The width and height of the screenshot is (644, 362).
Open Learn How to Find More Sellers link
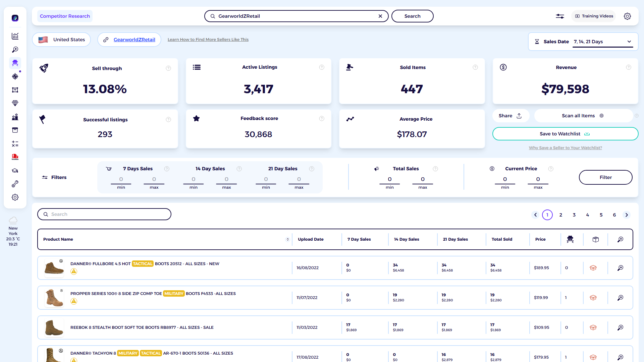[208, 40]
